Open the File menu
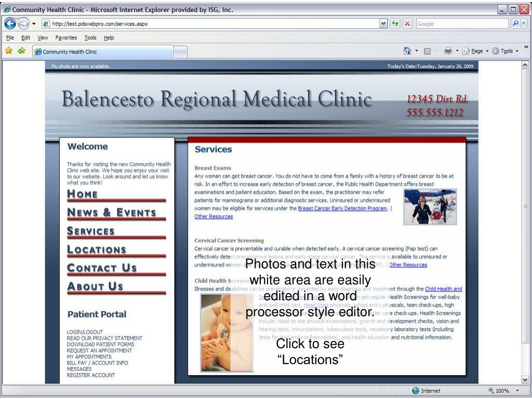The image size is (532, 399). point(10,37)
